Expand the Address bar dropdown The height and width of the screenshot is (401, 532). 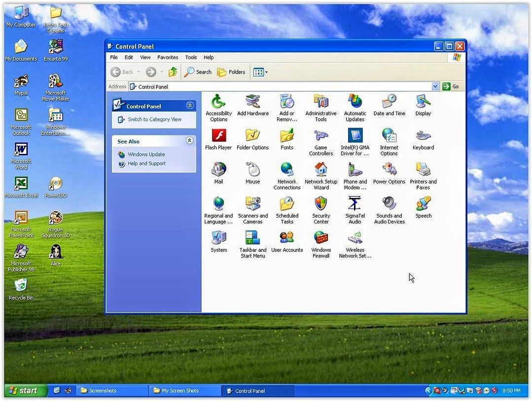(x=435, y=87)
